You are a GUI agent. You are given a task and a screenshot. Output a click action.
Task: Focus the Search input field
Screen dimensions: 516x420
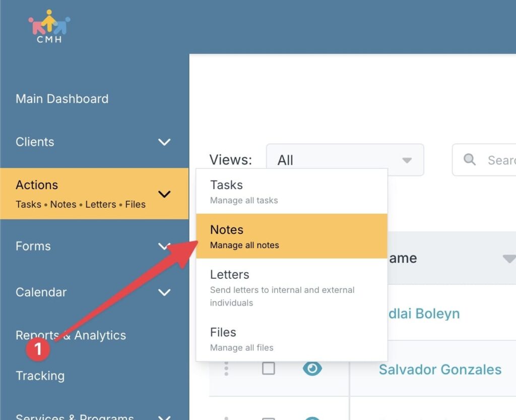[484, 160]
